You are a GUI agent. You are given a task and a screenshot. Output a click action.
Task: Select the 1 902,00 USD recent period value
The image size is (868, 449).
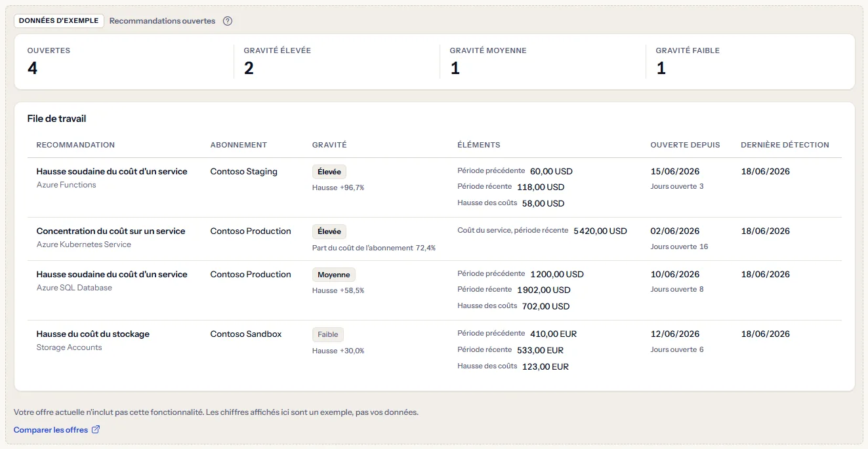(x=544, y=290)
